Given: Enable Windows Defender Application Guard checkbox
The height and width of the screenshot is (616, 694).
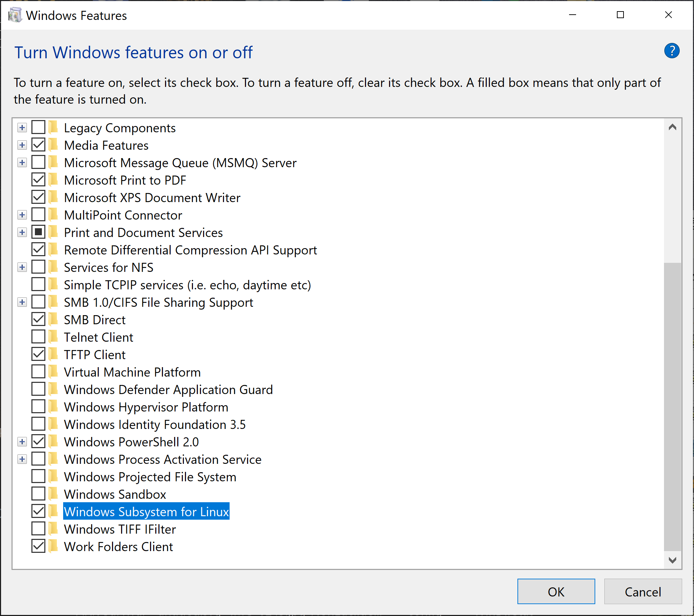Looking at the screenshot, I should (38, 389).
